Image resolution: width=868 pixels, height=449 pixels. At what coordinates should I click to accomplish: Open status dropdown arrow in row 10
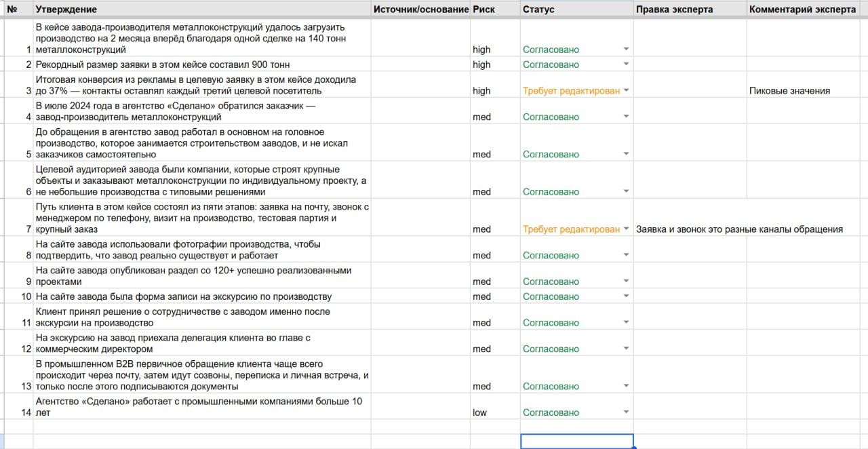626,296
